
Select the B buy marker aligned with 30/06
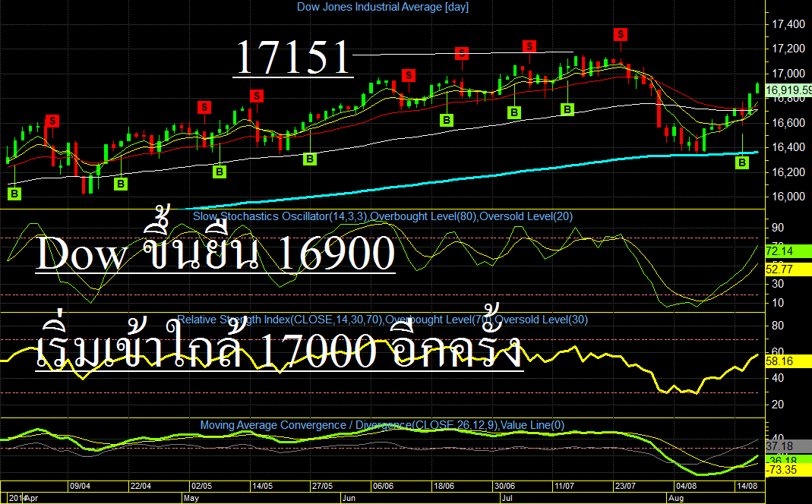point(513,112)
